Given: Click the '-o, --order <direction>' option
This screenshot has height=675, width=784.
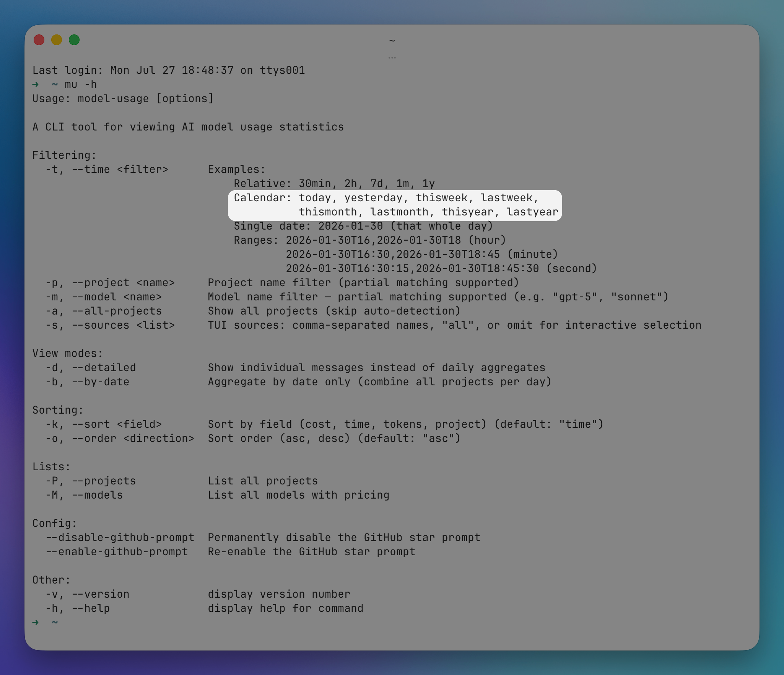Looking at the screenshot, I should coord(120,439).
